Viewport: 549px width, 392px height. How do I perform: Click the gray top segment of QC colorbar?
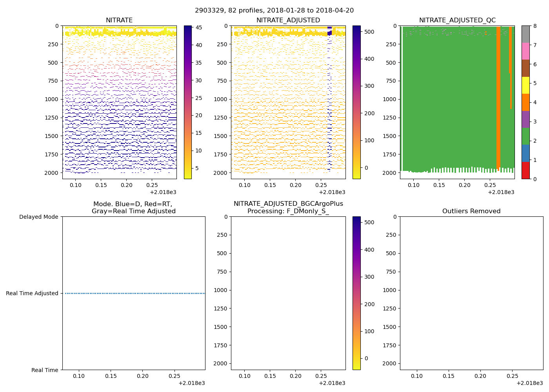[525, 34]
